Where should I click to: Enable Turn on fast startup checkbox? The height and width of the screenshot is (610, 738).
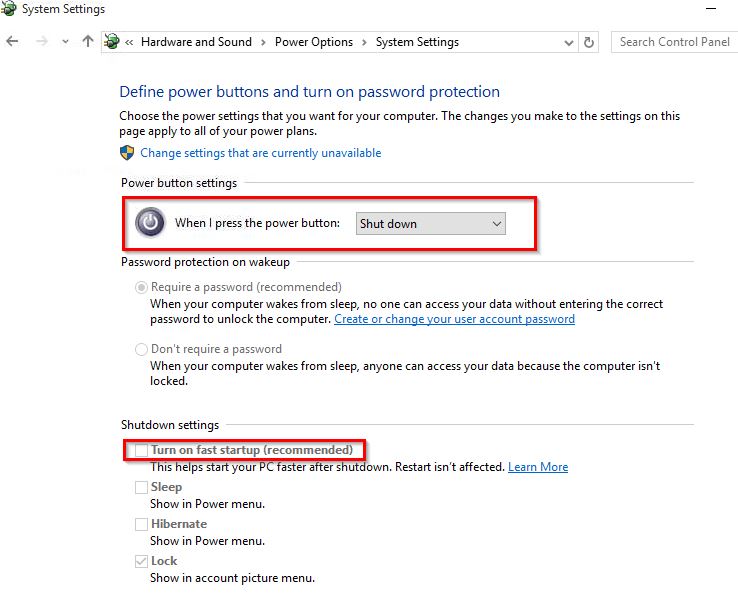point(141,451)
